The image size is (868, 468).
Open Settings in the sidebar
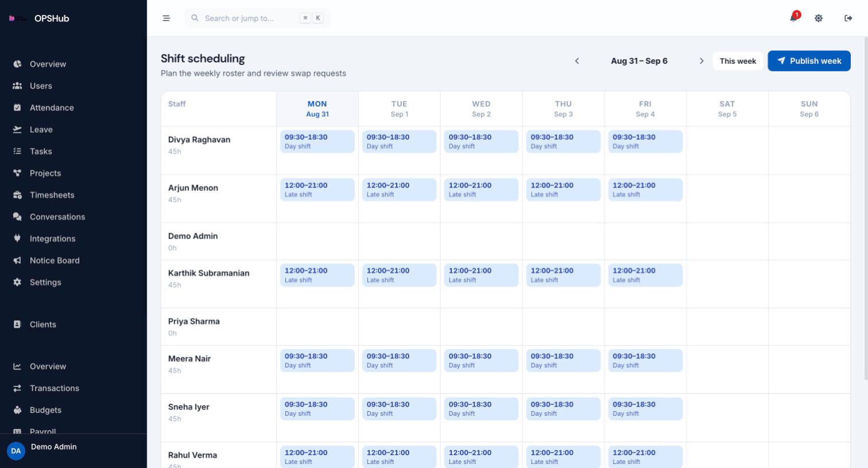click(74, 282)
